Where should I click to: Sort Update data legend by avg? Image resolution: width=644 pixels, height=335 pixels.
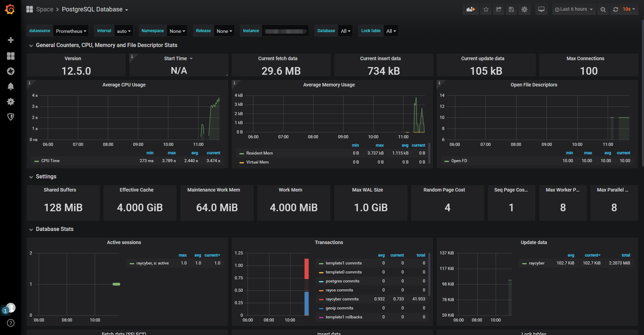pyautogui.click(x=571, y=255)
